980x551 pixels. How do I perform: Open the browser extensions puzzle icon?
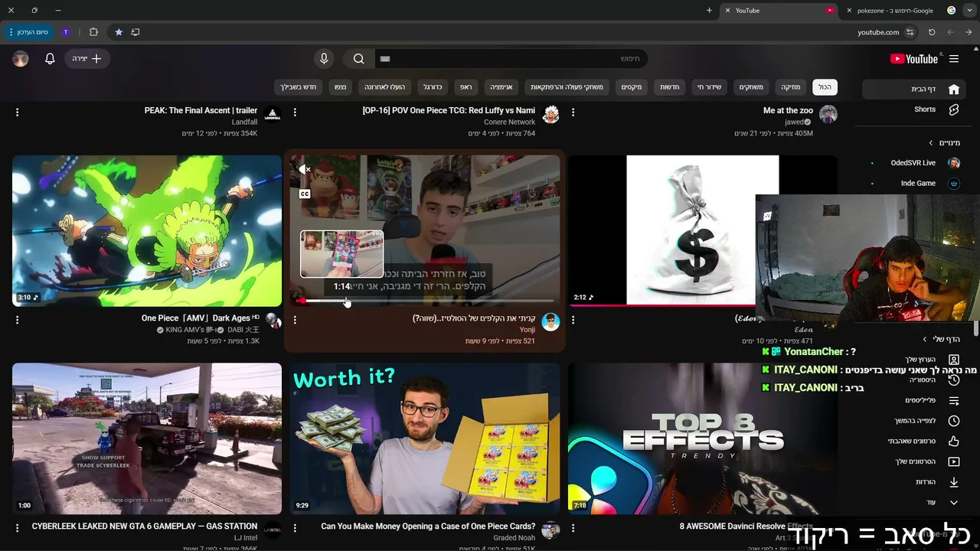93,32
